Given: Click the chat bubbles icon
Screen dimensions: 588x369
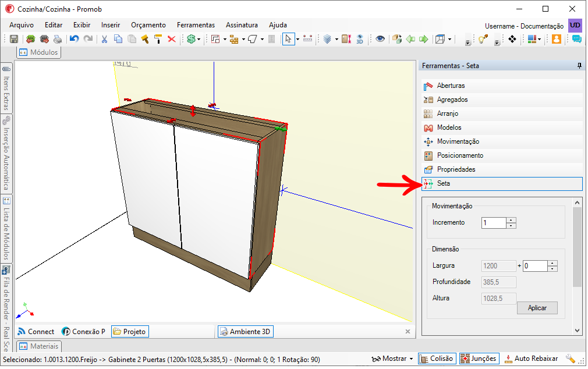Looking at the screenshot, I should tap(577, 39).
